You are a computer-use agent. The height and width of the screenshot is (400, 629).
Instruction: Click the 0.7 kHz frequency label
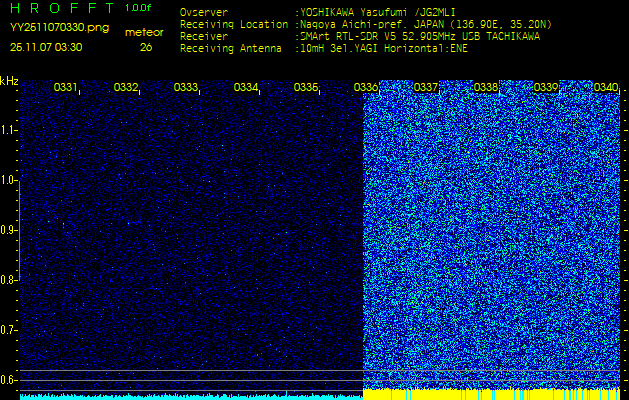8,330
